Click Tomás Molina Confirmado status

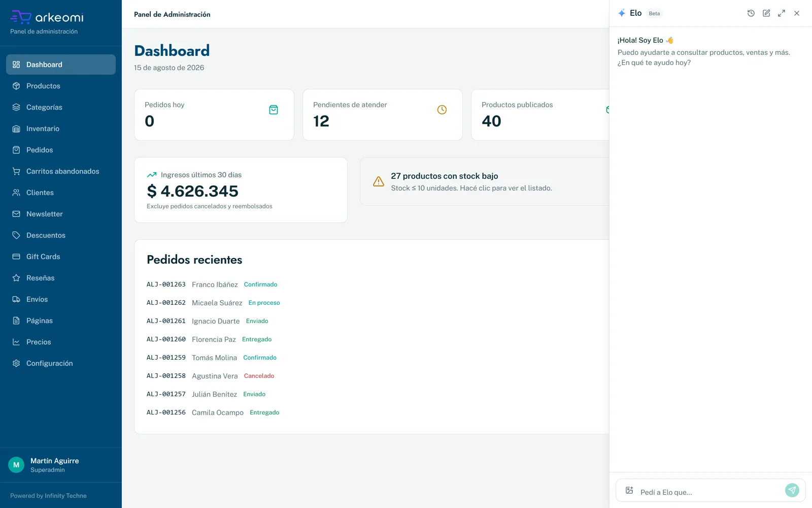coord(260,358)
